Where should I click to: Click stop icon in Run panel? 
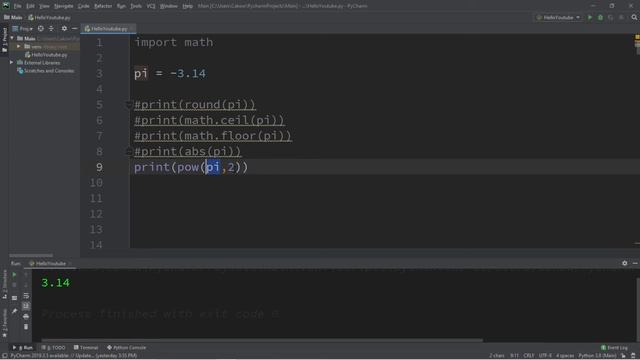tap(14, 285)
